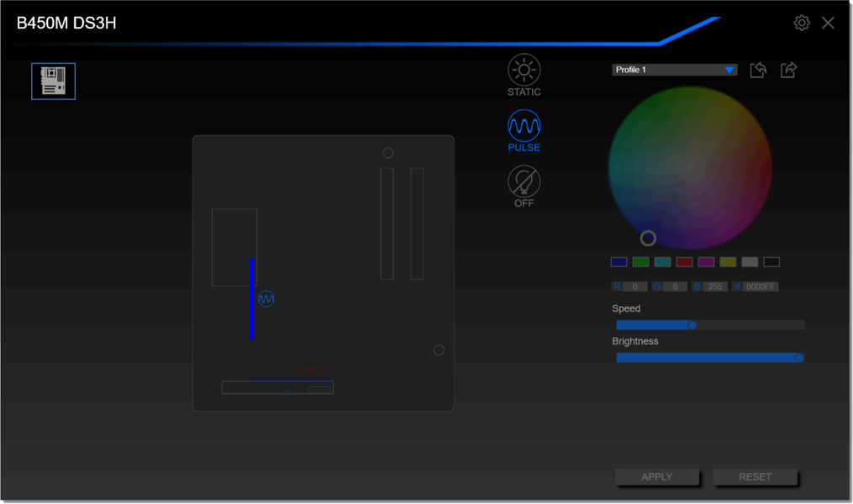Click the hex color code field
This screenshot has height=504, width=853.
[760, 286]
